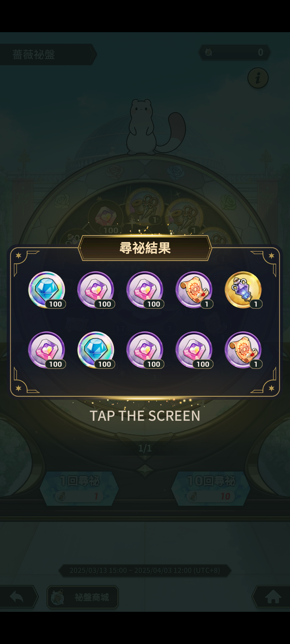
Task: Tap the blue diamond reward in bottom row
Action: (x=96, y=350)
